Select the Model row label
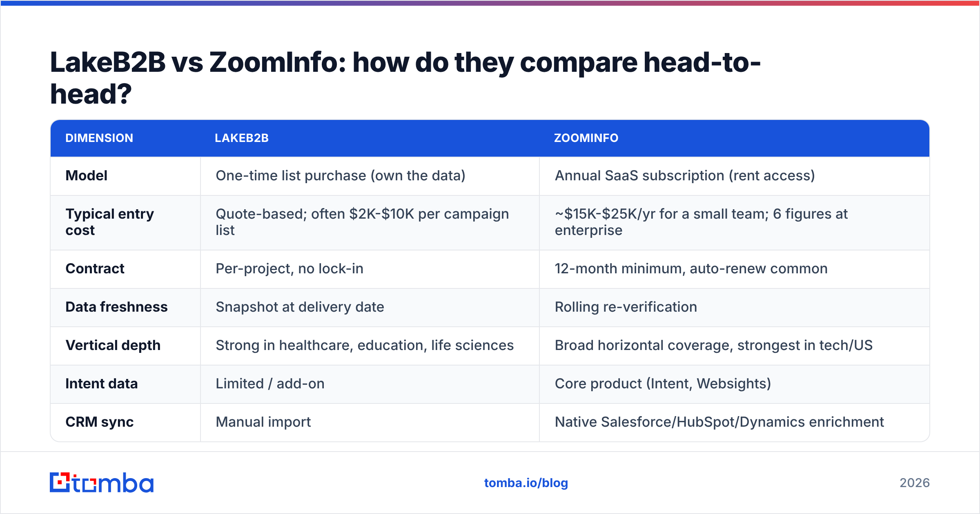Screen dimensions: 980x514 [87, 176]
